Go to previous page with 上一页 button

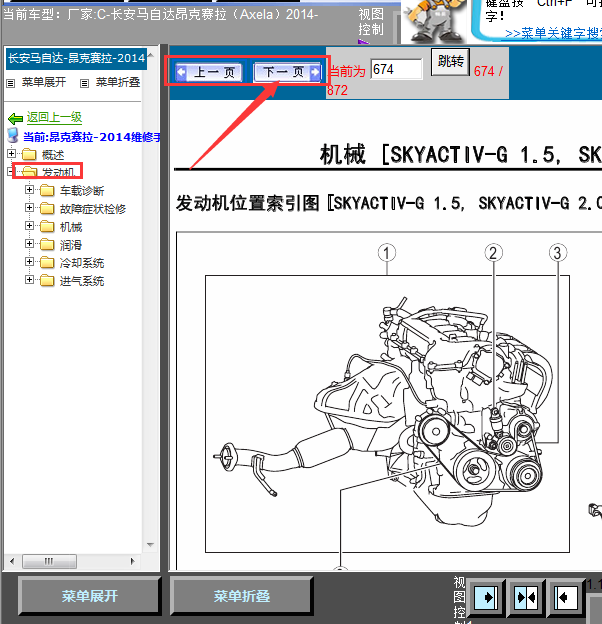[x=208, y=72]
